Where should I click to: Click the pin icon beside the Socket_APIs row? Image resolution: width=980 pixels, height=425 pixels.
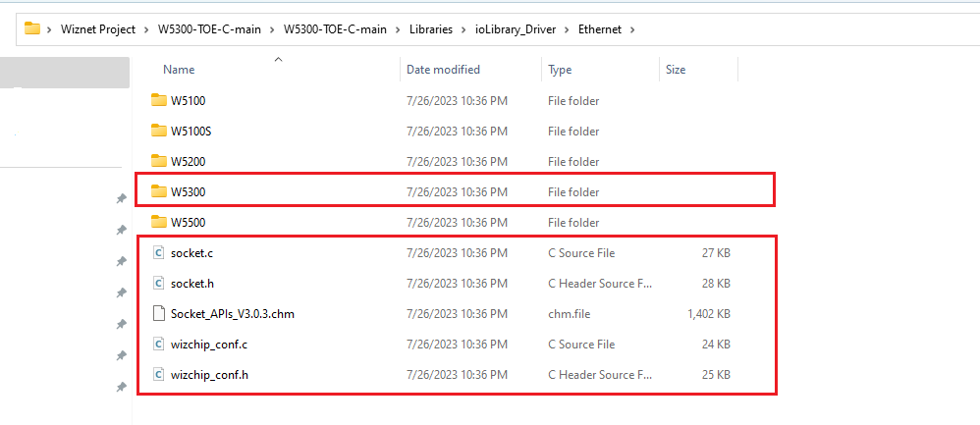[121, 324]
